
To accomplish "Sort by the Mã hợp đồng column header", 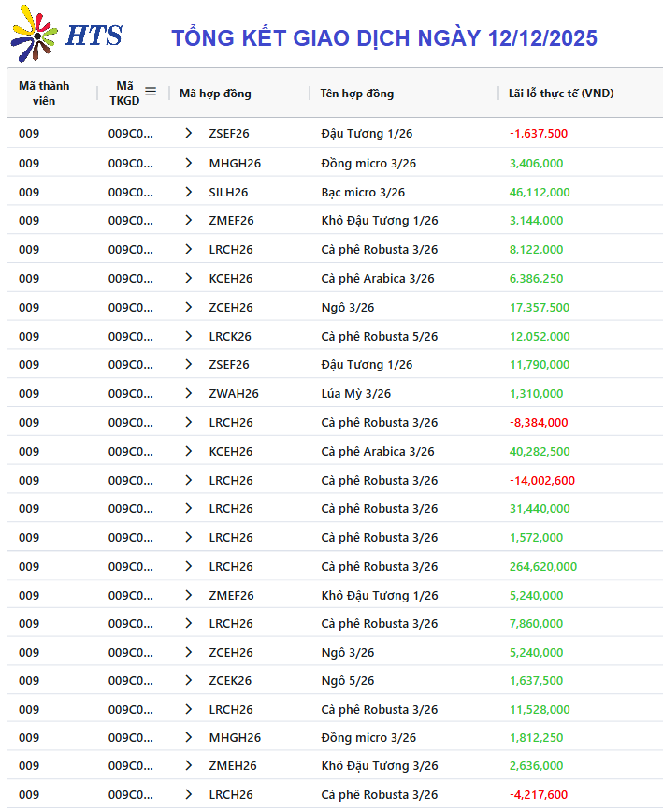I will 215,94.
